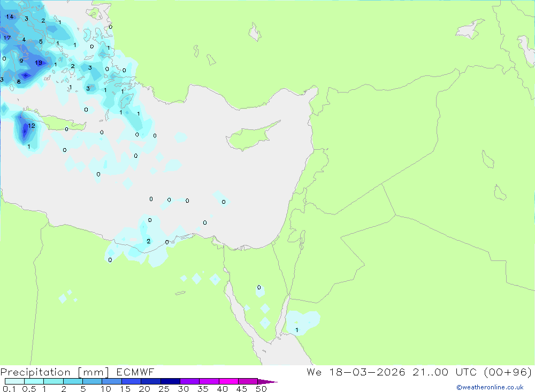Click the '14' precipitation value on map
This screenshot has height=392, width=535.
coord(10,17)
